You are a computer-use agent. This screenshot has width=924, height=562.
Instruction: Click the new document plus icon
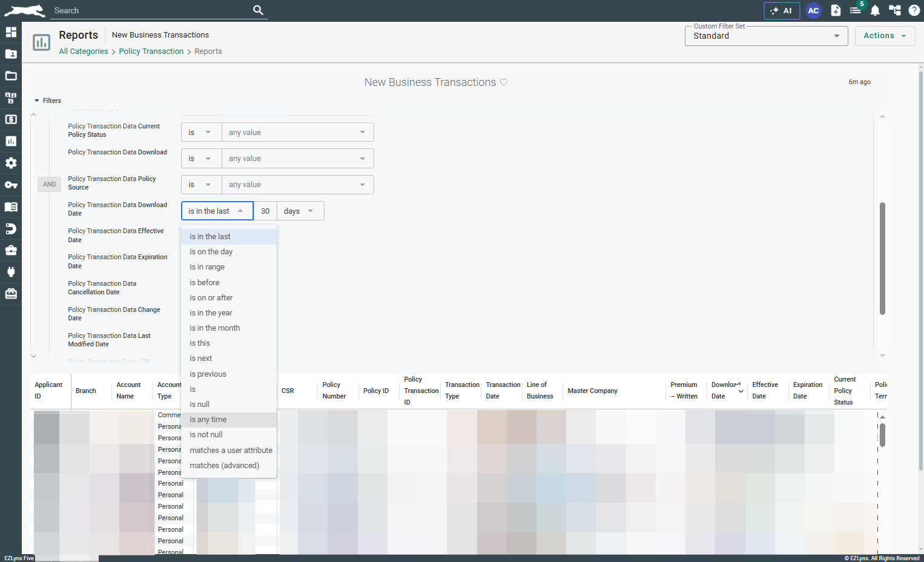point(836,10)
